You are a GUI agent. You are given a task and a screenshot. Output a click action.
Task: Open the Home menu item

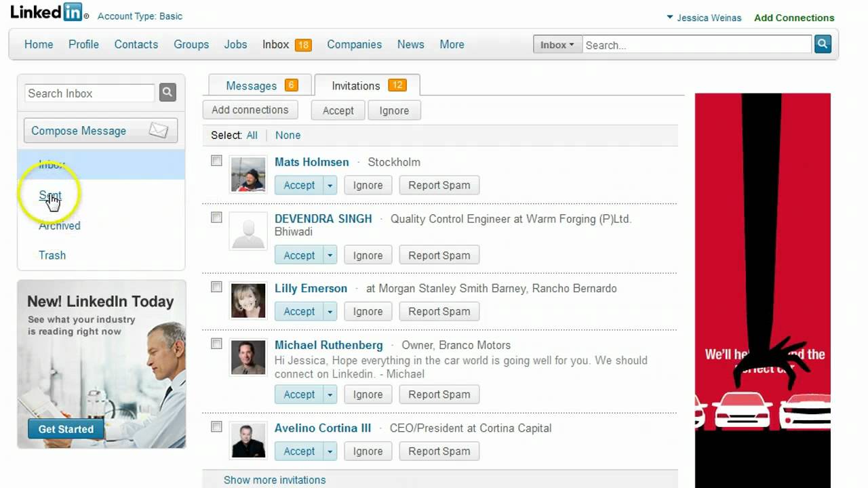click(x=39, y=44)
